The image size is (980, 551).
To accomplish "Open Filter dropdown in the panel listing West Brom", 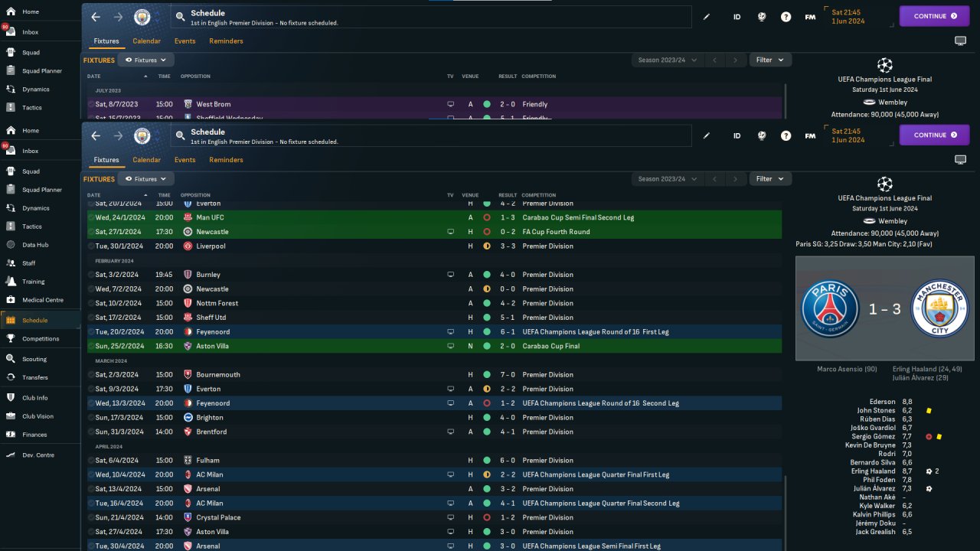I will pos(770,60).
